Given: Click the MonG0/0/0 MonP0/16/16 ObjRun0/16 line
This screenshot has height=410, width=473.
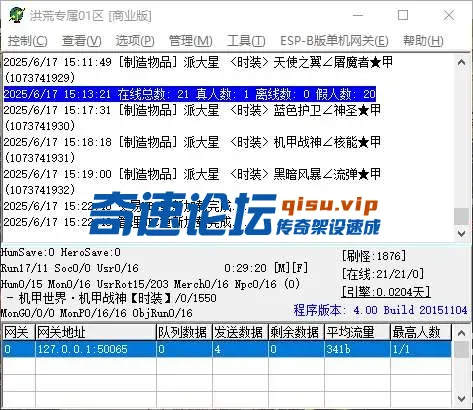Looking at the screenshot, I should 97,313.
